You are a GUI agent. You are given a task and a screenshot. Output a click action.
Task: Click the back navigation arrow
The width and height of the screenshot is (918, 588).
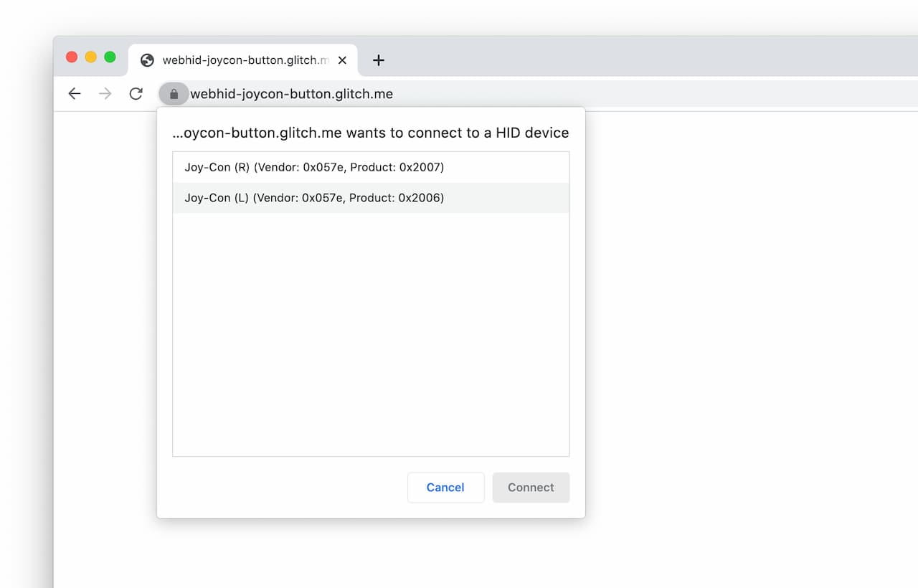[x=75, y=93]
